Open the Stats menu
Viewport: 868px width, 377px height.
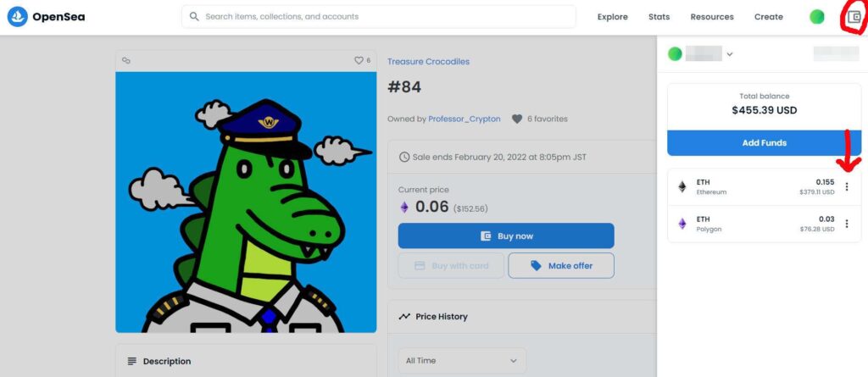tap(659, 17)
